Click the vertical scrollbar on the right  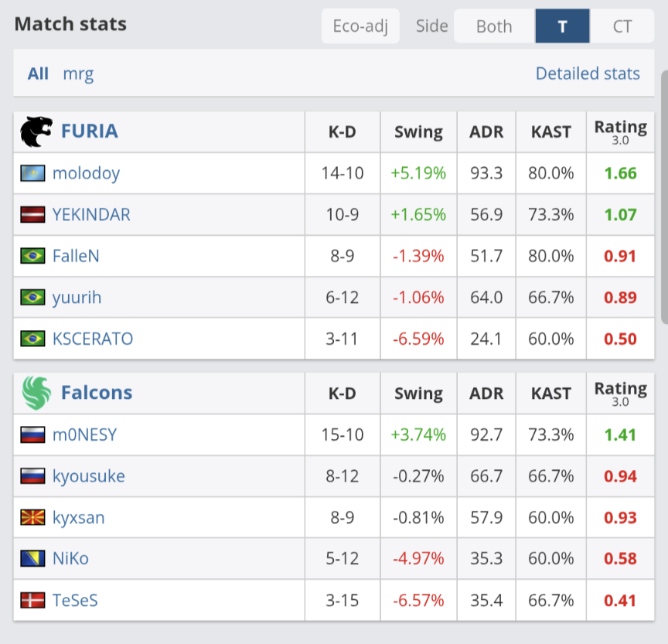[x=664, y=197]
